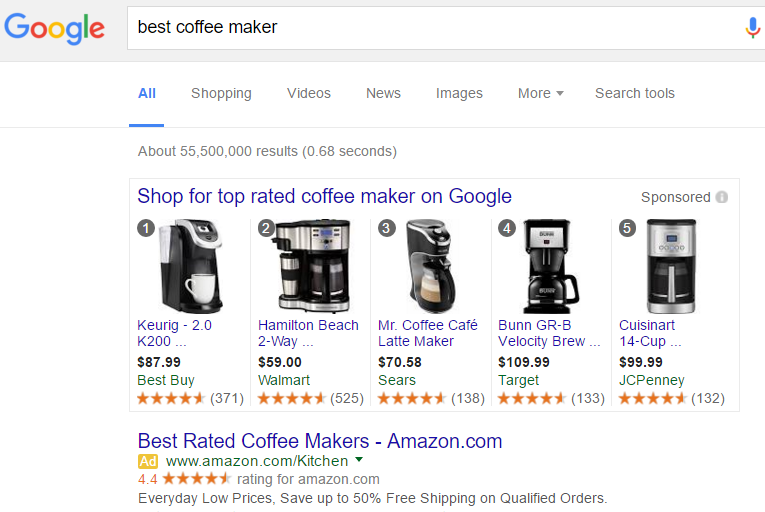Select the number 3 product badge

tap(387, 228)
